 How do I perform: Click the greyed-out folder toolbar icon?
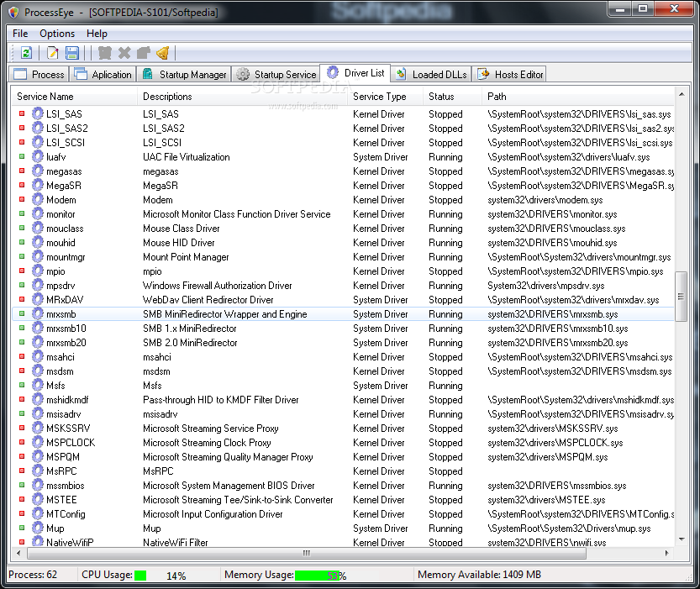(x=144, y=53)
